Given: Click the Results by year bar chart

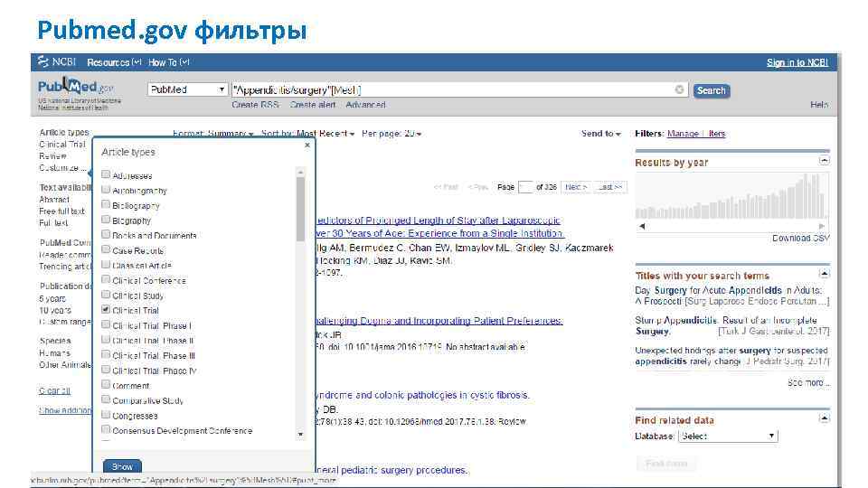Looking at the screenshot, I should [731, 196].
